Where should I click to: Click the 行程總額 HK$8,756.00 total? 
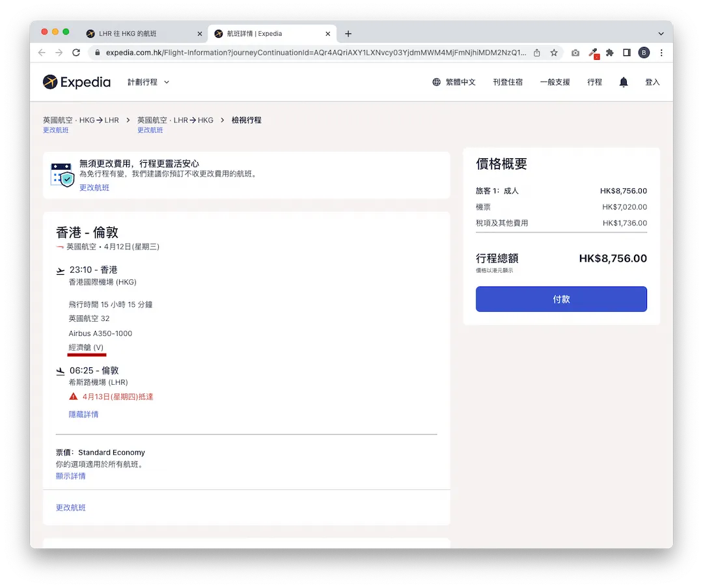pyautogui.click(x=561, y=259)
